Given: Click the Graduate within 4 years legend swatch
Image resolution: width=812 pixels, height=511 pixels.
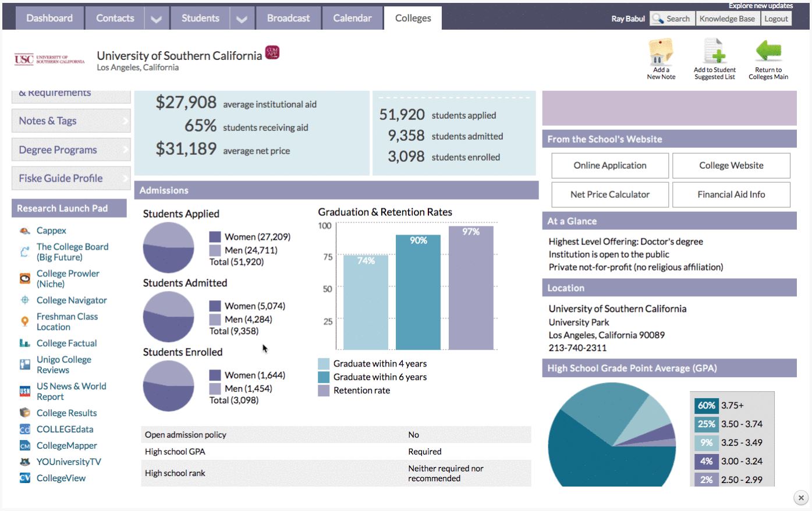Looking at the screenshot, I should coord(324,364).
